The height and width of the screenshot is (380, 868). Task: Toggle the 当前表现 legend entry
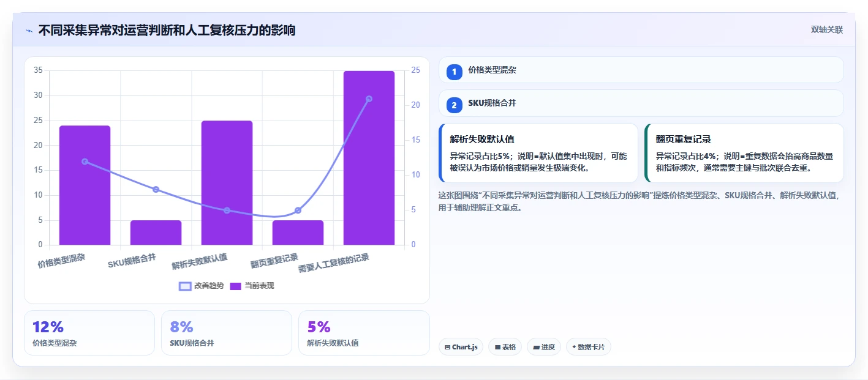(x=252, y=286)
